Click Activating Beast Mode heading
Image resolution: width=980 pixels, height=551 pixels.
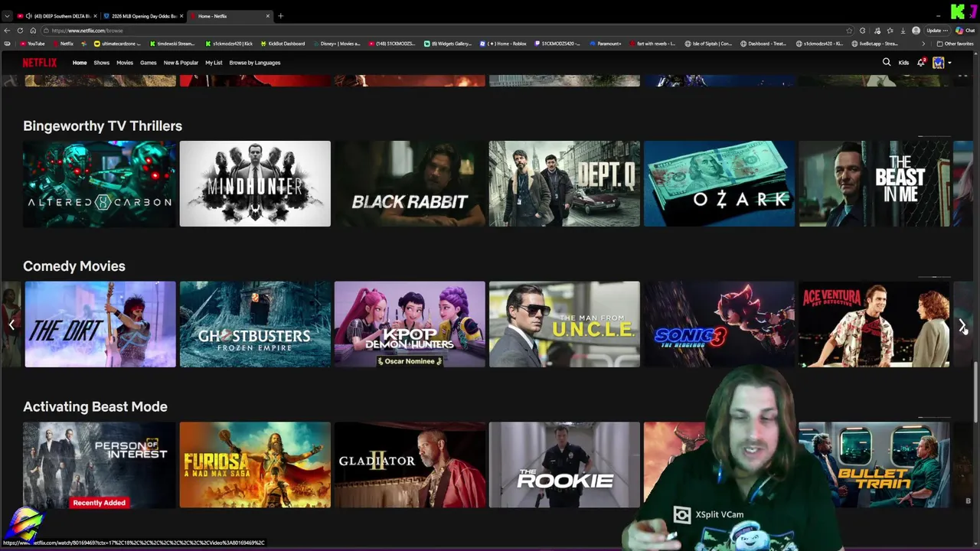point(95,407)
